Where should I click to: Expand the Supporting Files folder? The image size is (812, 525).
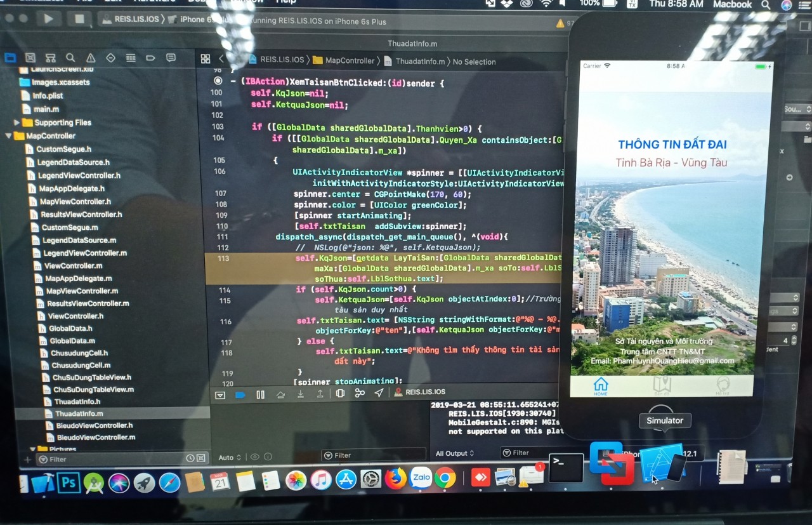pos(17,123)
